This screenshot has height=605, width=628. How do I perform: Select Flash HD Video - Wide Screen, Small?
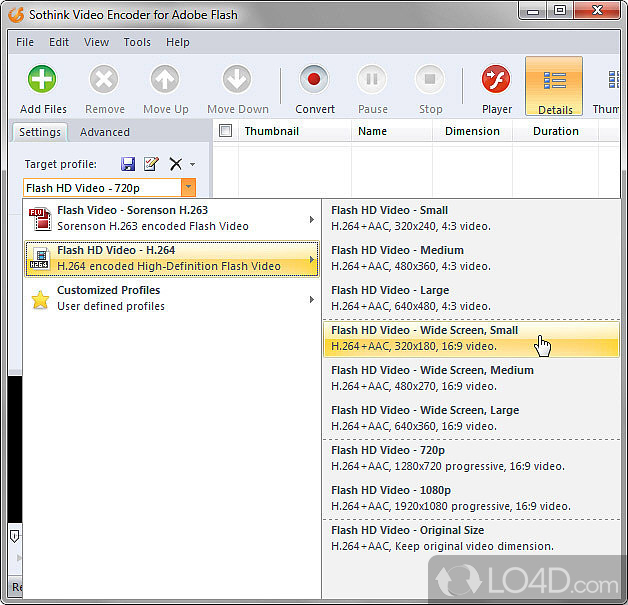tap(470, 338)
